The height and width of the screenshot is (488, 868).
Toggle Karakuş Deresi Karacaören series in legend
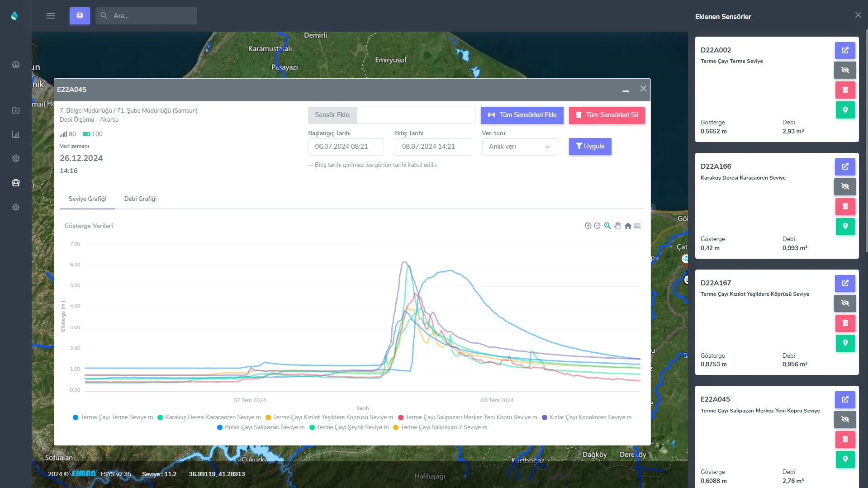[209, 417]
